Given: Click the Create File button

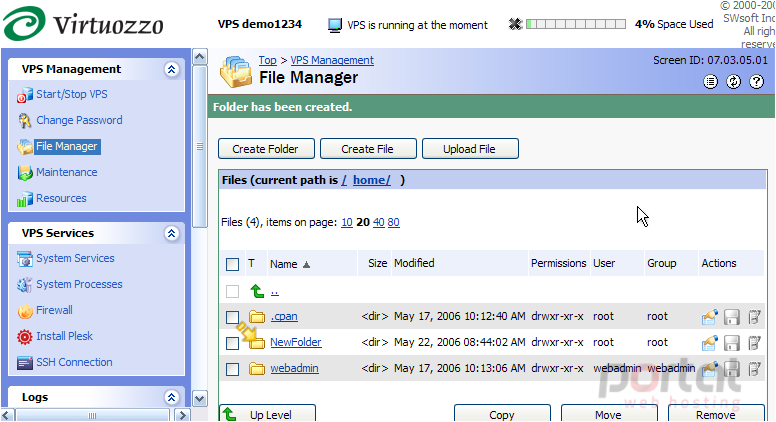Looking at the screenshot, I should coord(368,149).
